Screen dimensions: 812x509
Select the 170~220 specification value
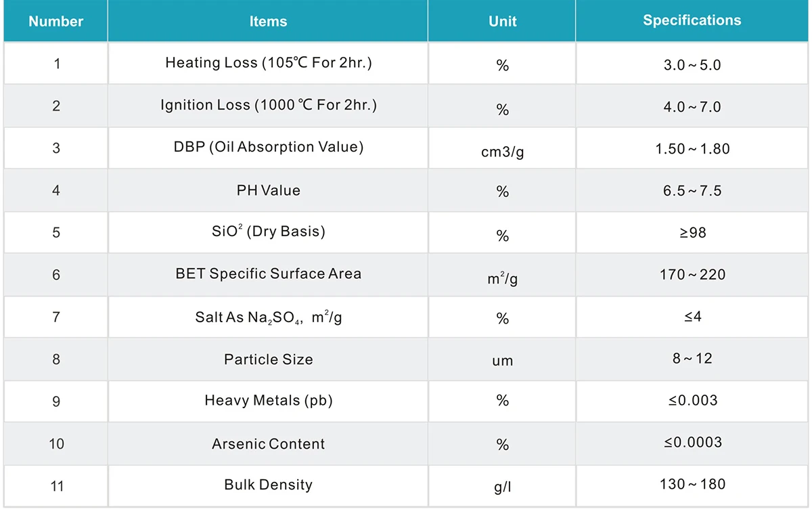coord(692,275)
